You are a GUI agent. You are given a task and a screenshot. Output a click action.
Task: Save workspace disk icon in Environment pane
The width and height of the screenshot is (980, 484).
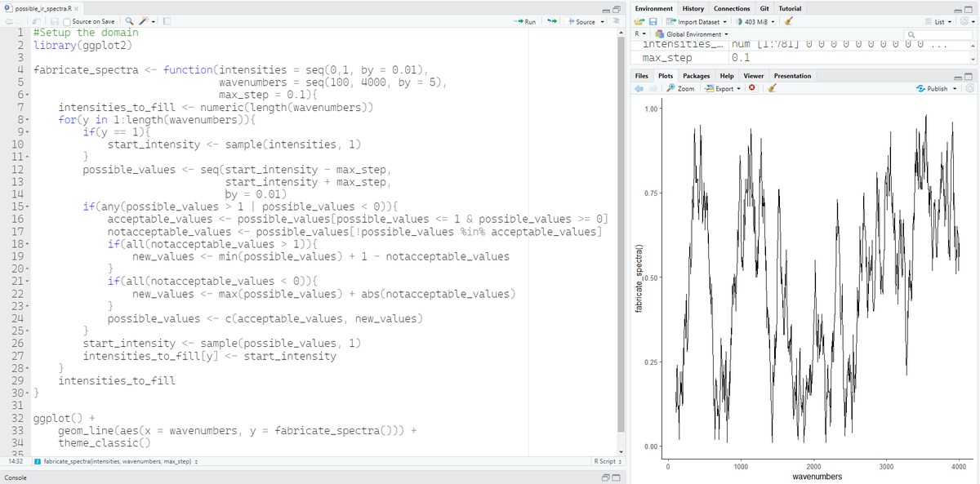pyautogui.click(x=653, y=21)
